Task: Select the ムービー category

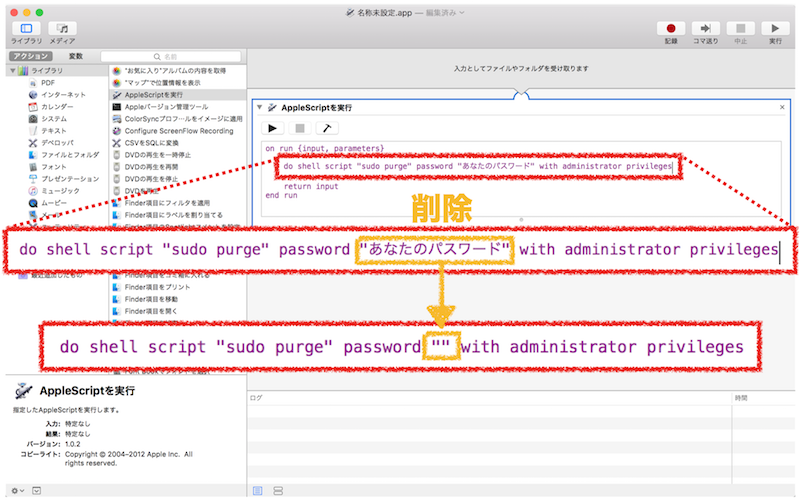Action: click(54, 203)
